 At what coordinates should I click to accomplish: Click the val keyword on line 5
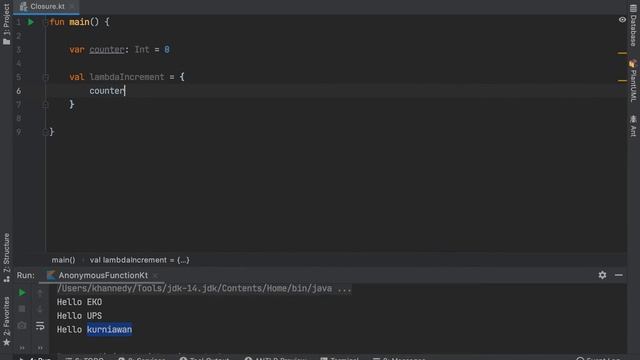(76, 77)
